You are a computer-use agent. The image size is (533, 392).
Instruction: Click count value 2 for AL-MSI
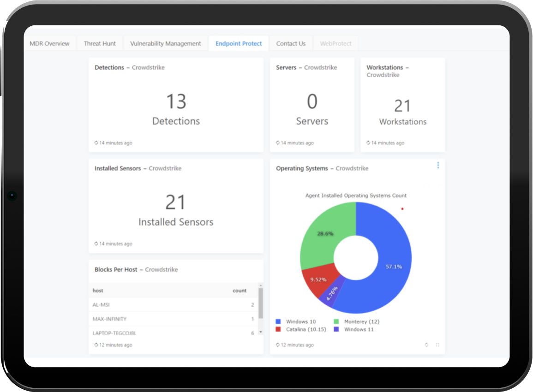pyautogui.click(x=252, y=305)
